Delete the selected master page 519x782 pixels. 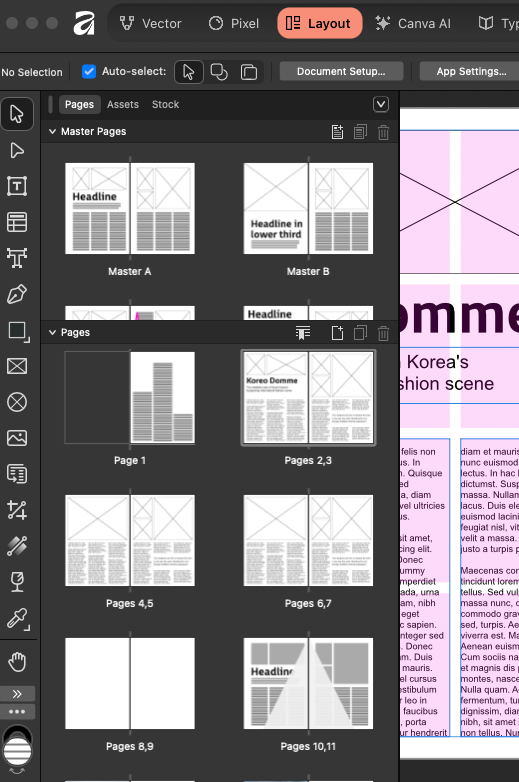click(383, 132)
